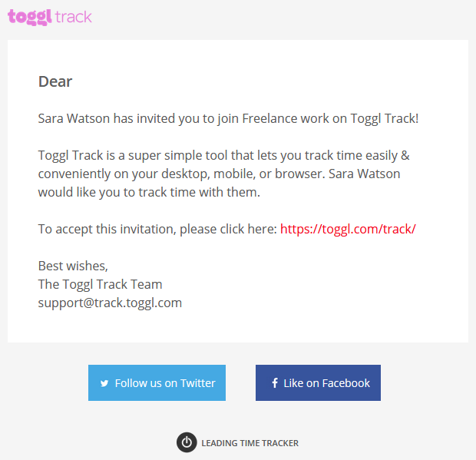Click the support@track.toggl.com email address
This screenshot has width=476, height=460.
click(110, 303)
